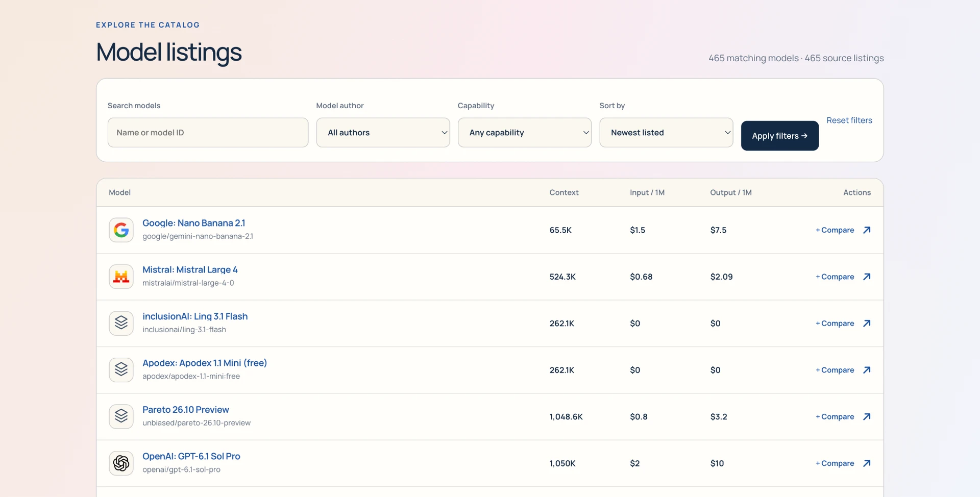The image size is (980, 497).
Task: Open the inclusionAI: Ling 3.1 Flash link
Action: [195, 316]
